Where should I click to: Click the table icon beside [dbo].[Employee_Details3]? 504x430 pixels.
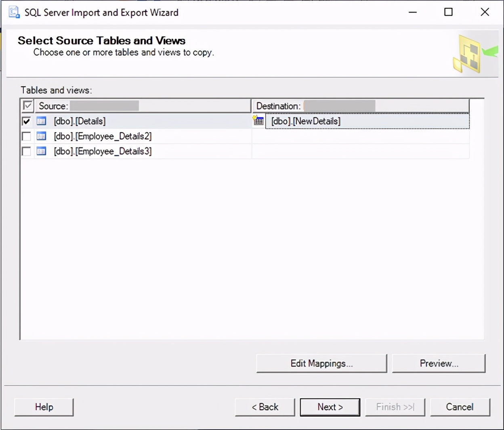(x=41, y=151)
